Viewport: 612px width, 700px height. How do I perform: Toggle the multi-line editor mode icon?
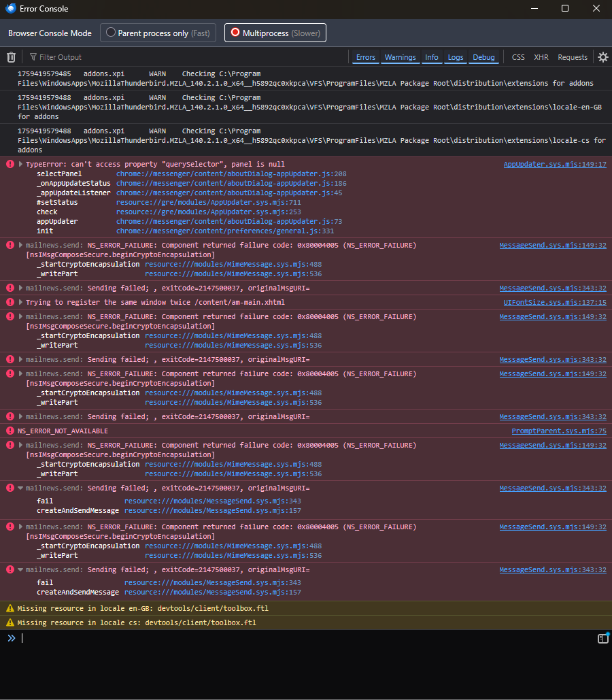click(602, 638)
